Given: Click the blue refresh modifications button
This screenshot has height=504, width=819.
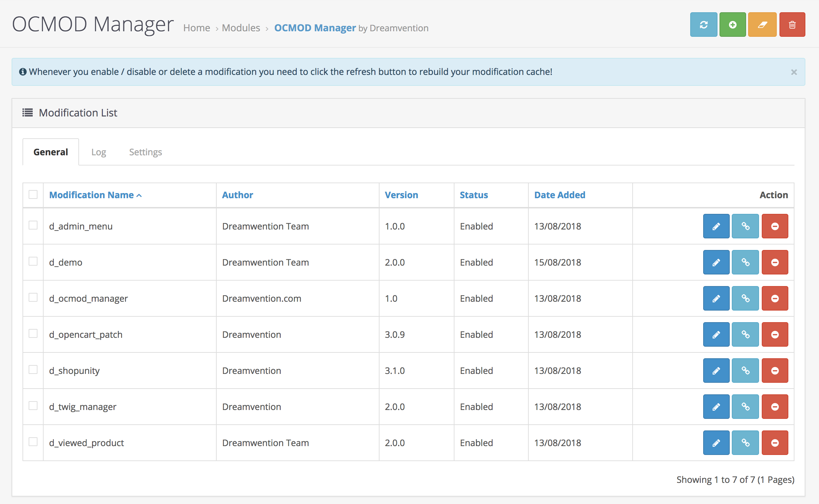Looking at the screenshot, I should pos(704,25).
